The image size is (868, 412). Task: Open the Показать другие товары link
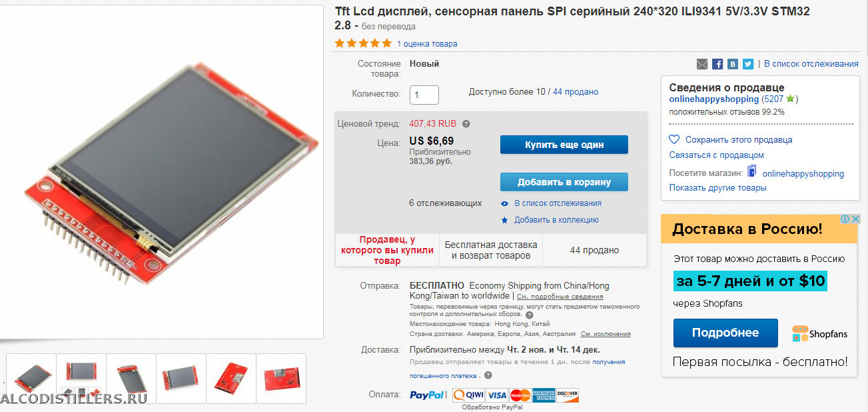tap(717, 188)
